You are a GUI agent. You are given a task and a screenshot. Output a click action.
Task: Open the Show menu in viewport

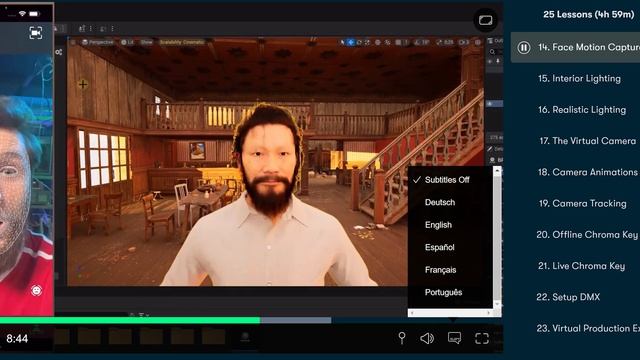click(x=146, y=42)
